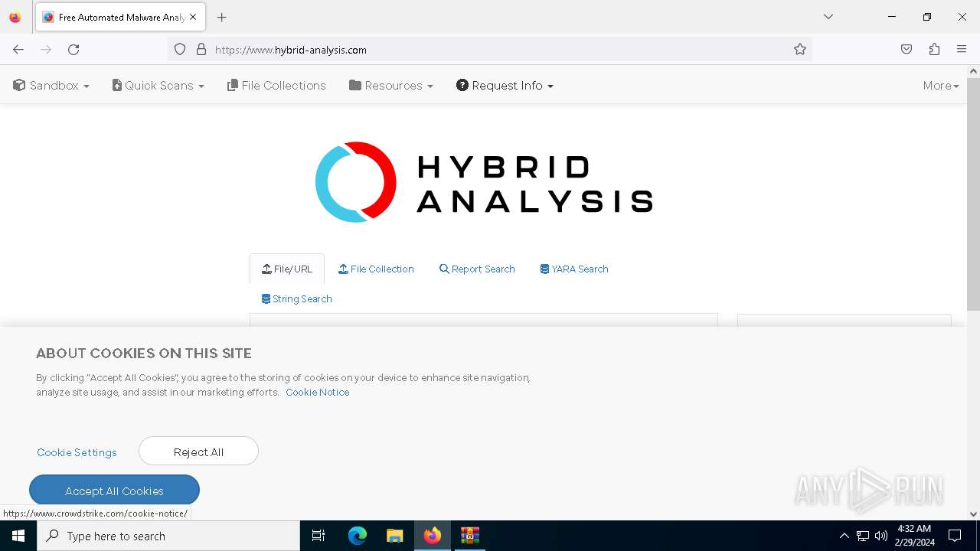
Task: Open a new browser tab
Action: point(222,17)
